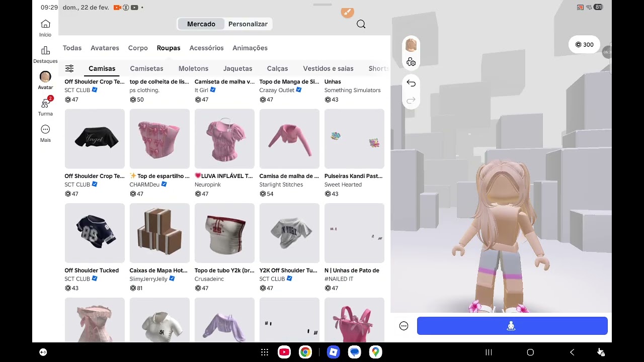Switch to Personalizar toggle
This screenshot has height=362, width=644.
coord(248,24)
